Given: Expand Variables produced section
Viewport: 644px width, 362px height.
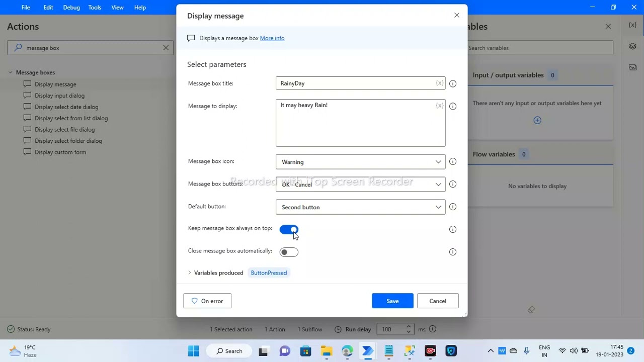Looking at the screenshot, I should [190, 273].
